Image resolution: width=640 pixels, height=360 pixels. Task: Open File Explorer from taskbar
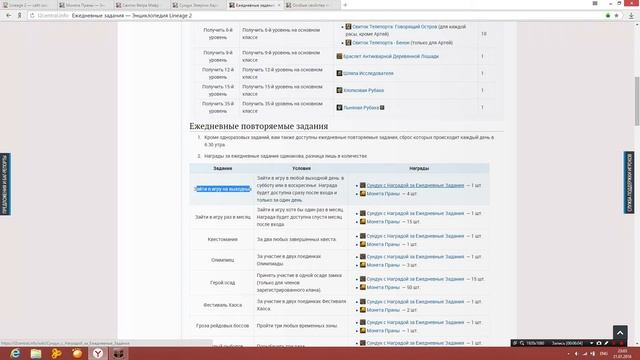click(36, 353)
